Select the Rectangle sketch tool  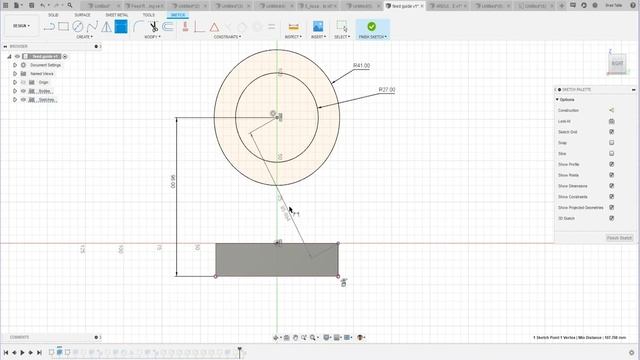click(x=63, y=27)
